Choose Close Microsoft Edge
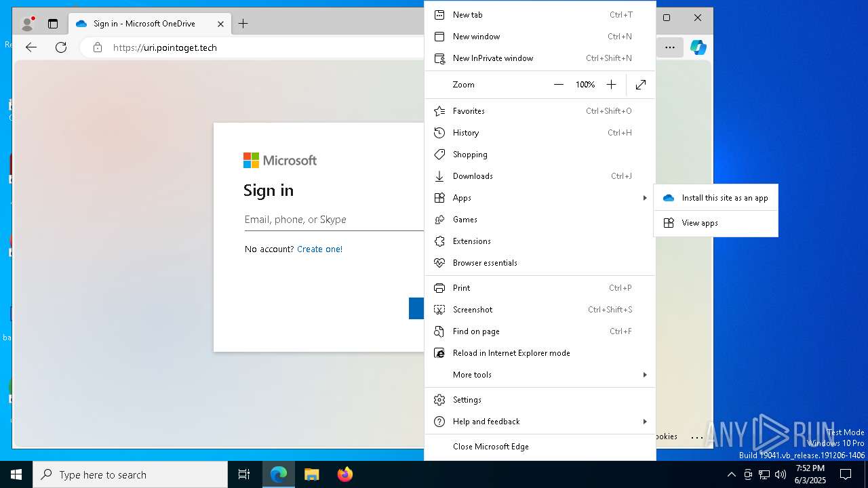The image size is (868, 488). point(540,447)
